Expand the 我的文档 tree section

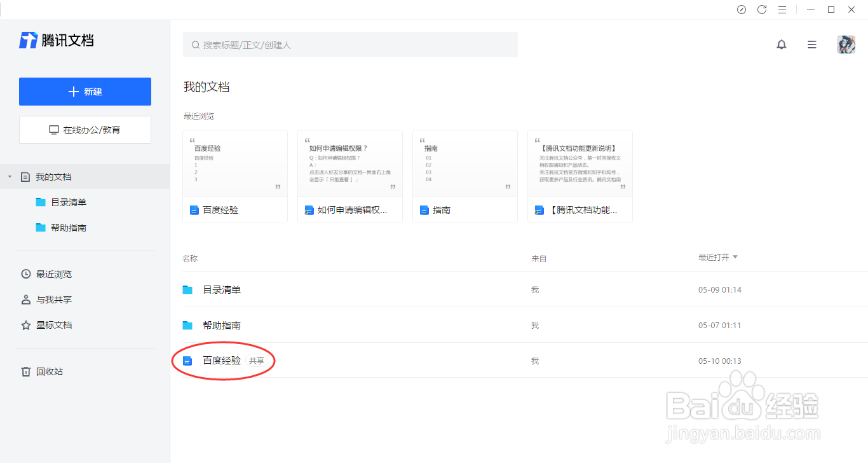[9, 177]
